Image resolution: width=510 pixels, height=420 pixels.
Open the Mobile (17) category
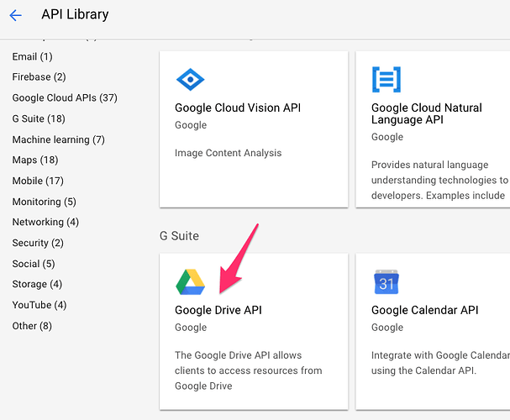(x=38, y=181)
